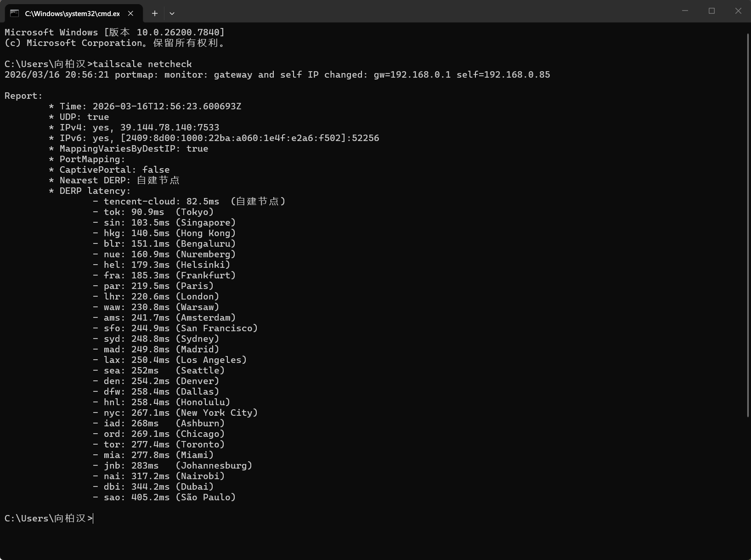The width and height of the screenshot is (751, 560).
Task: Click the IPv6 address line
Action: click(219, 138)
